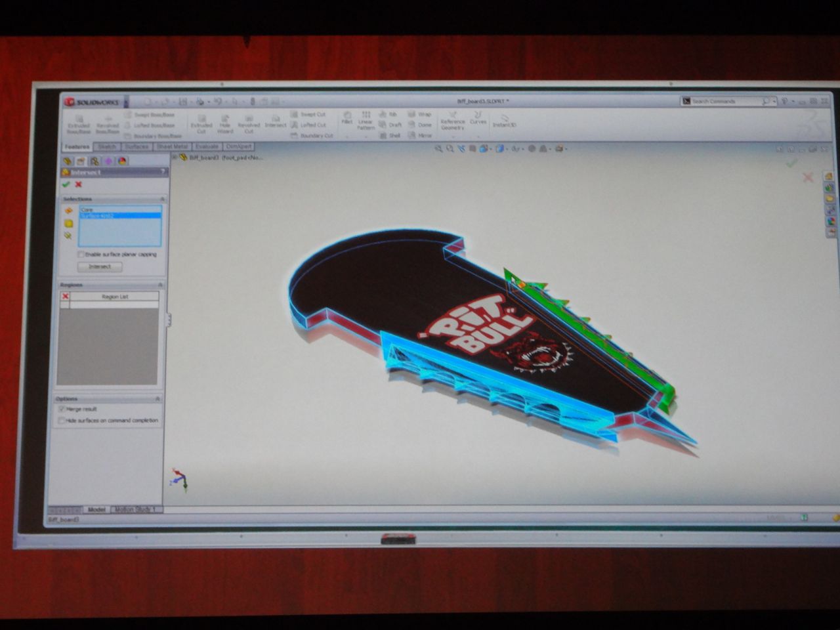Screen dimensions: 840x630
Task: Cancel Intersect with the red X
Action: [78, 184]
